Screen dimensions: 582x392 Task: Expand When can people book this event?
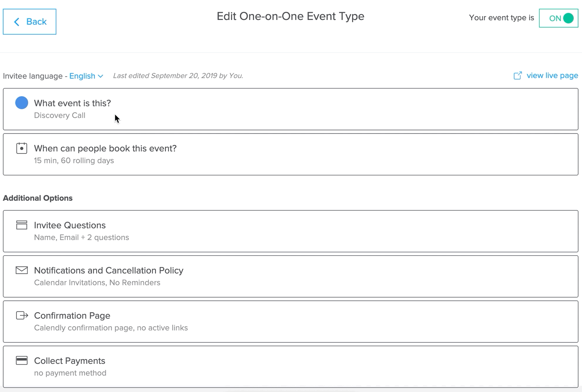pyautogui.click(x=291, y=154)
